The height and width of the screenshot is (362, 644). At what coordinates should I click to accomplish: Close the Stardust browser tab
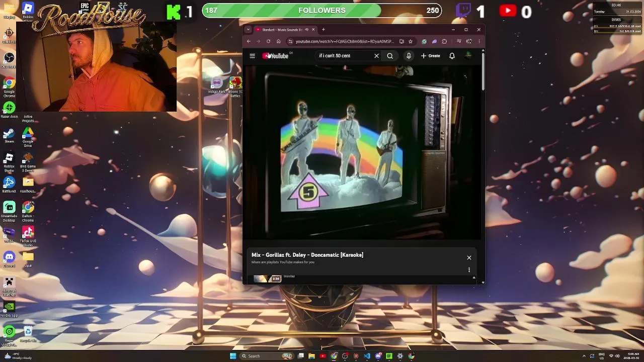click(313, 30)
